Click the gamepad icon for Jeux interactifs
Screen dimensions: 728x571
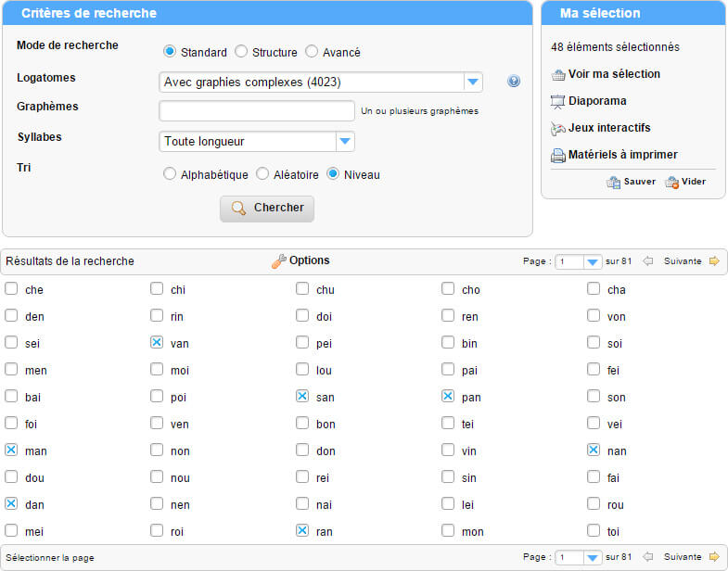[557, 128]
